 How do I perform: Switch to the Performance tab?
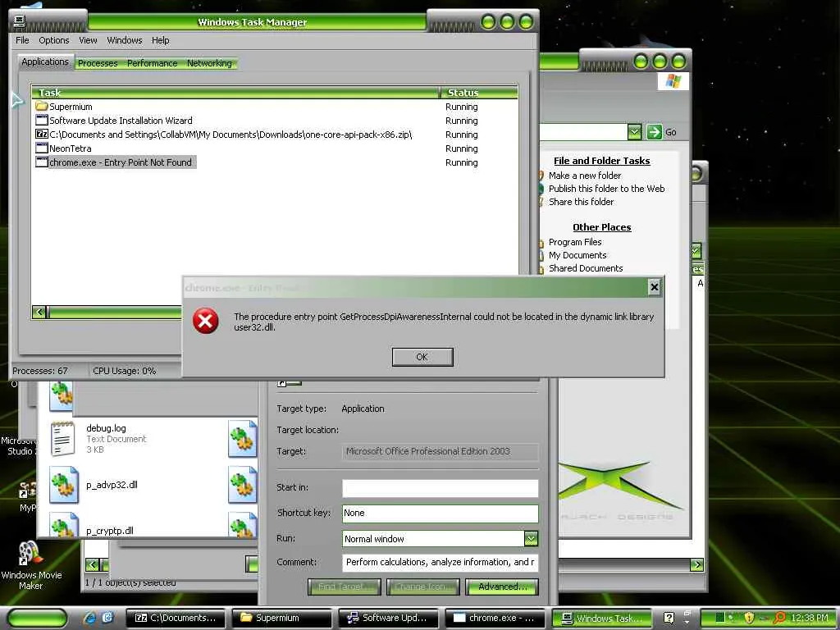pos(152,63)
